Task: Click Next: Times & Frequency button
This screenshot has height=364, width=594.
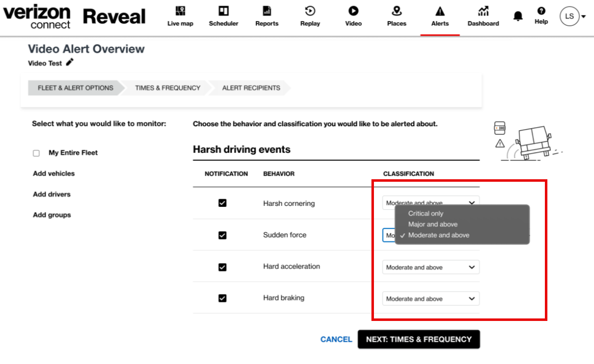Action: pyautogui.click(x=419, y=339)
